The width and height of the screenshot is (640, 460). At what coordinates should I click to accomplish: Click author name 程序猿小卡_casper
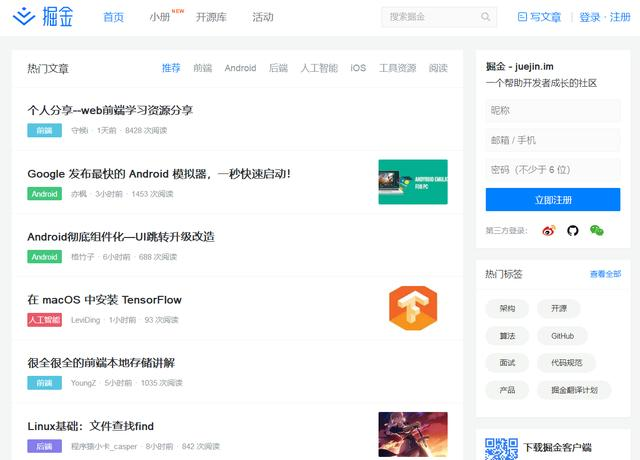click(104, 447)
